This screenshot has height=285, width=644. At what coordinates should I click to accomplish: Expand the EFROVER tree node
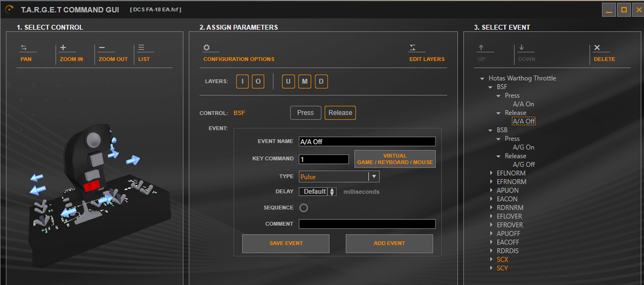coord(491,225)
